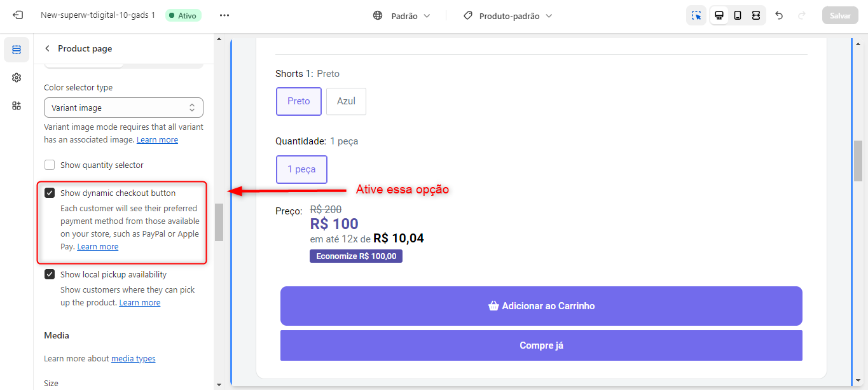
Task: Open Theme settings gear icon
Action: pos(17,78)
